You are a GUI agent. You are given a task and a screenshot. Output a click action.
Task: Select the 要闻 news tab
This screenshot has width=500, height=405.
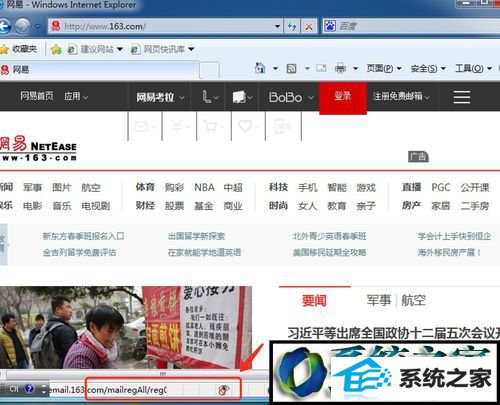(314, 300)
